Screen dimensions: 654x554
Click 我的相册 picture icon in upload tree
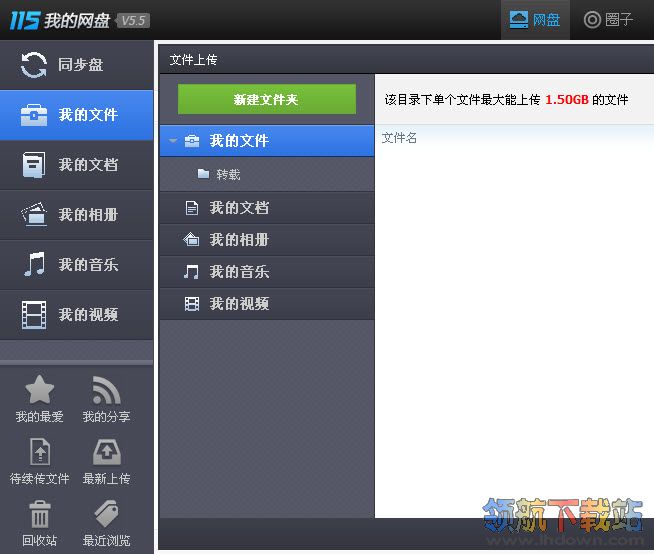tap(191, 239)
